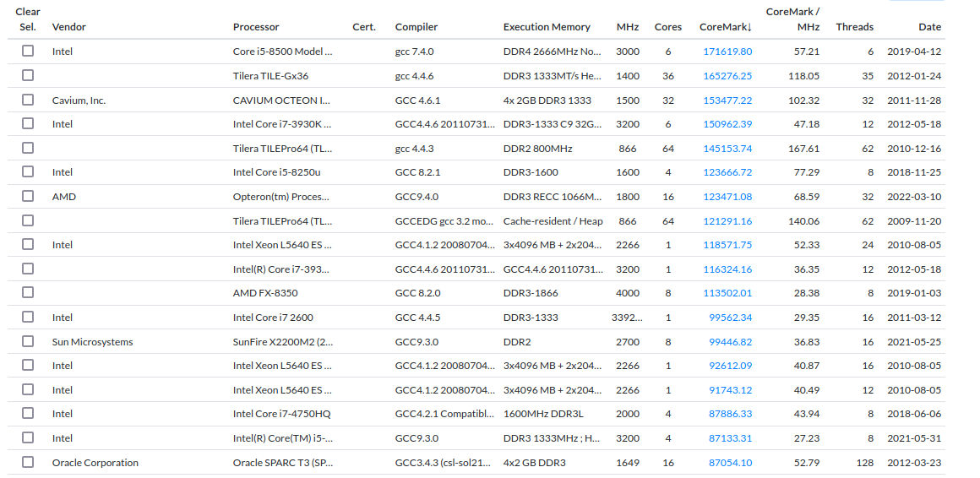Check the AMD Opteron row checkbox
Viewport: 980px width, 478px height.
[x=28, y=196]
